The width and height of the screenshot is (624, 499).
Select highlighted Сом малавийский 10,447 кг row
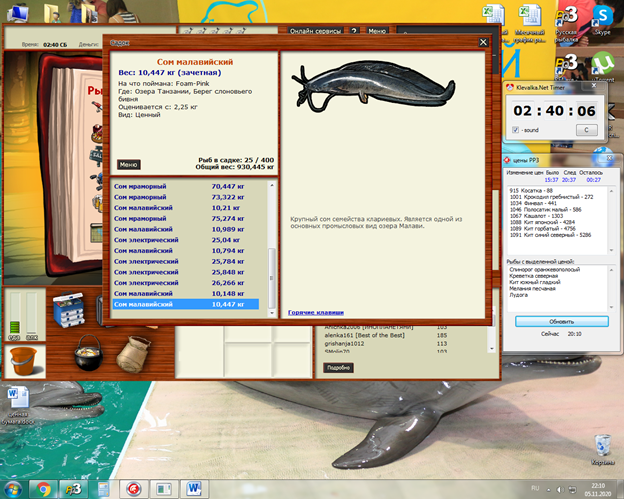(185, 304)
